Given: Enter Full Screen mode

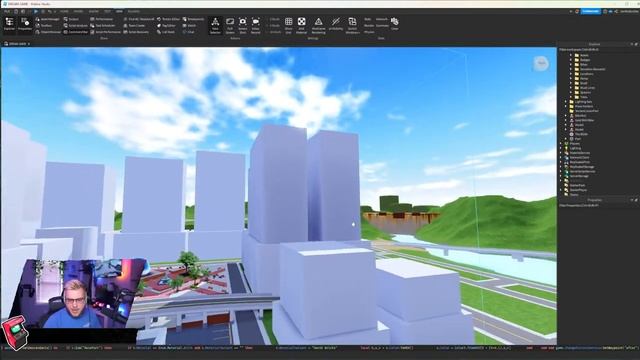Looking at the screenshot, I should click(230, 25).
